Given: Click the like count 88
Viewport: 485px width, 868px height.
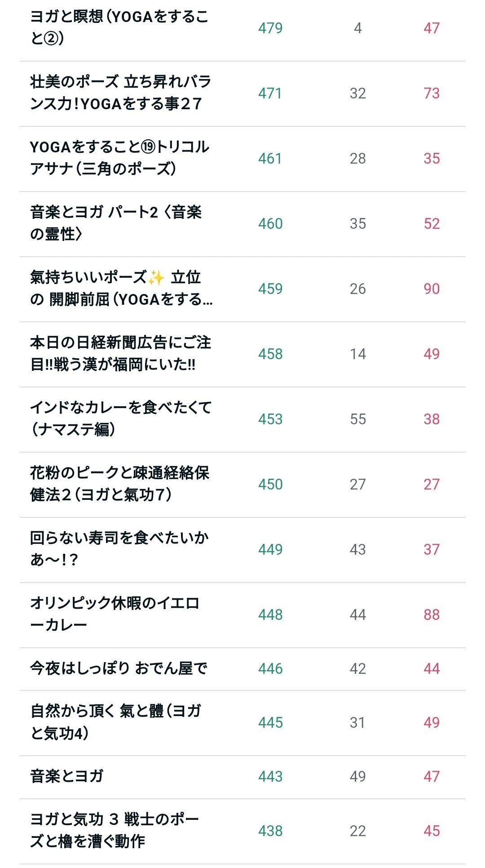Looking at the screenshot, I should point(432,614).
